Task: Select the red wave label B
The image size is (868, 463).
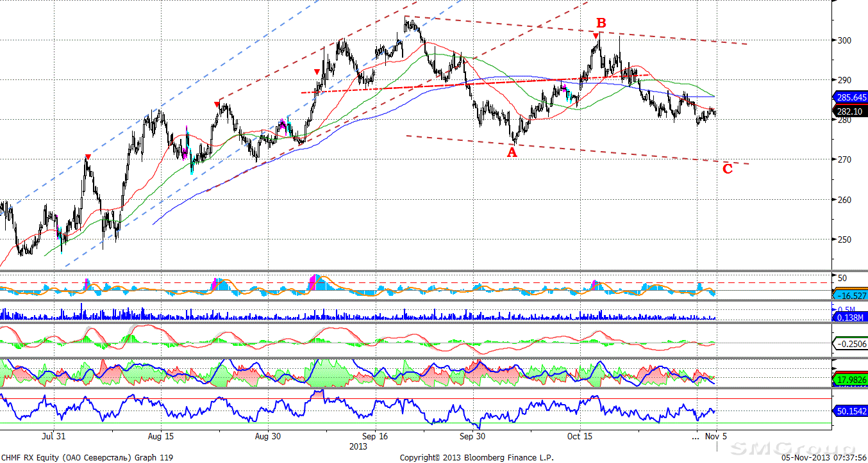Action: [x=601, y=23]
